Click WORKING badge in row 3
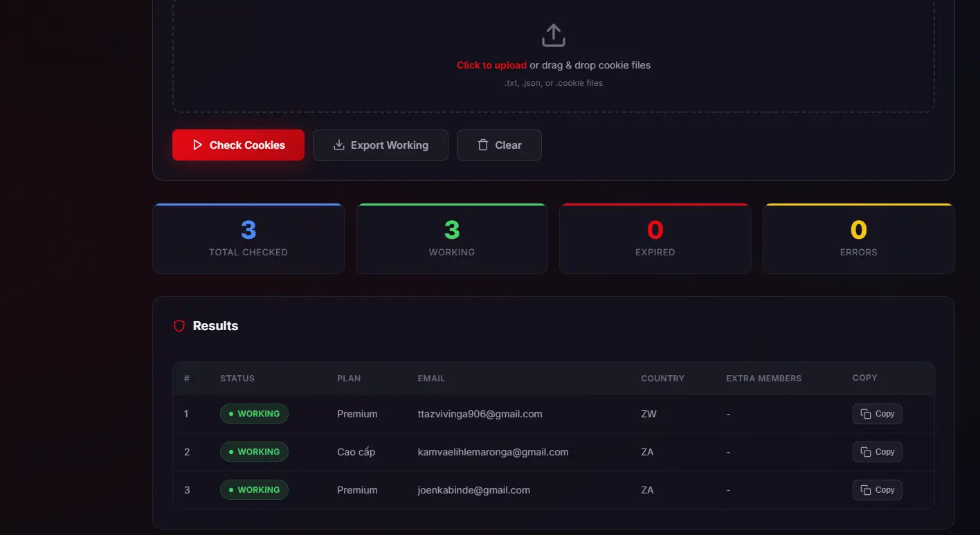980x535 pixels. click(x=254, y=490)
